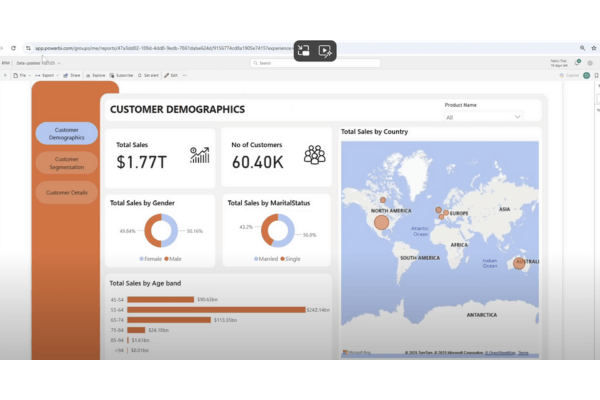Click Set alert in the toolbar

point(148,75)
